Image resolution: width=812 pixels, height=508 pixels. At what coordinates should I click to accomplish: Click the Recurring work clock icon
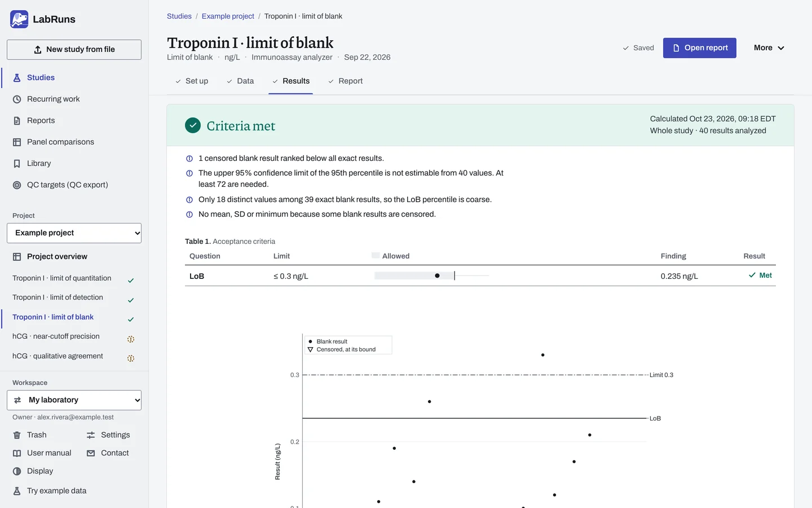click(x=17, y=99)
